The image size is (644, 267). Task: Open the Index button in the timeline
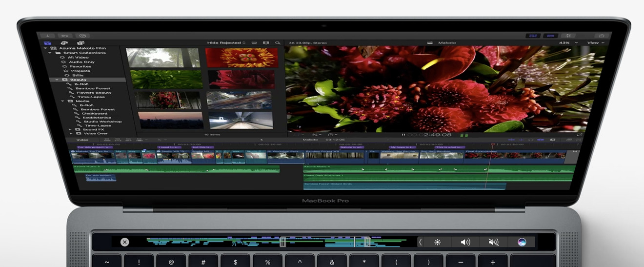coord(82,140)
